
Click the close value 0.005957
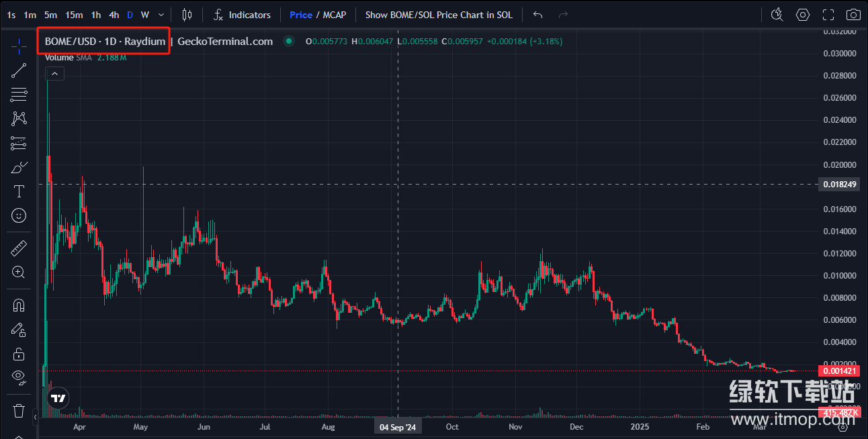[466, 42]
